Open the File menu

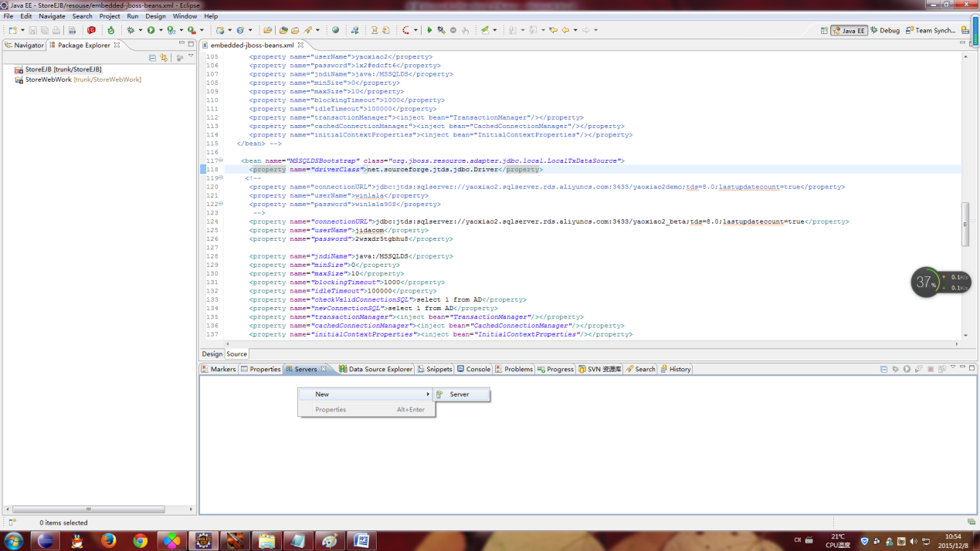pyautogui.click(x=8, y=16)
